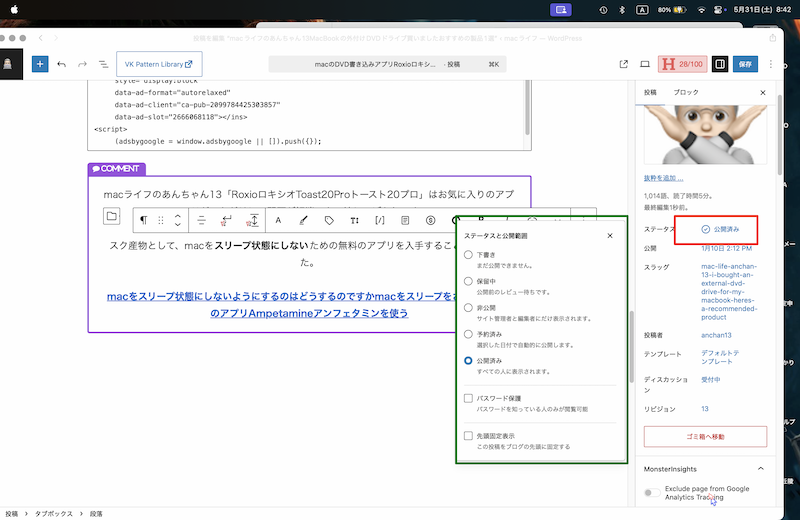Open the font size icon

click(x=354, y=220)
